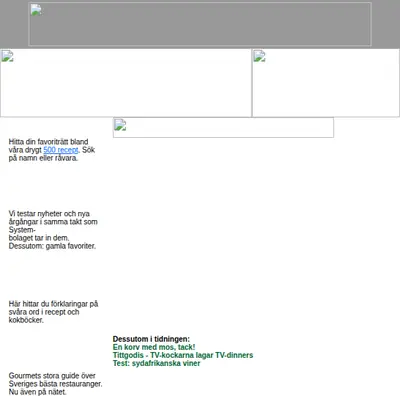400x396 pixels.
Task: Click broken image above 'Hitta din favoriträtt' text
Action: pos(126,83)
